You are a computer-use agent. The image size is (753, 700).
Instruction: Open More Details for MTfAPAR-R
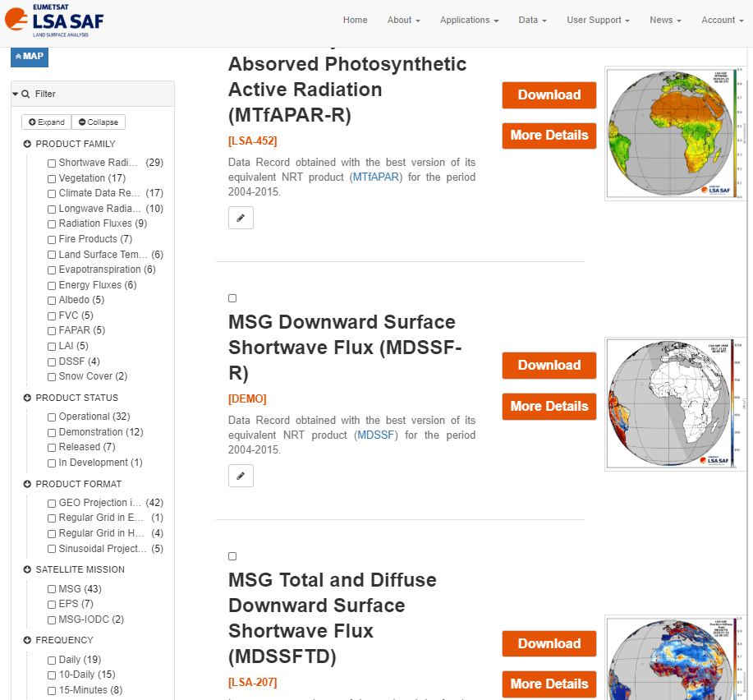549,136
